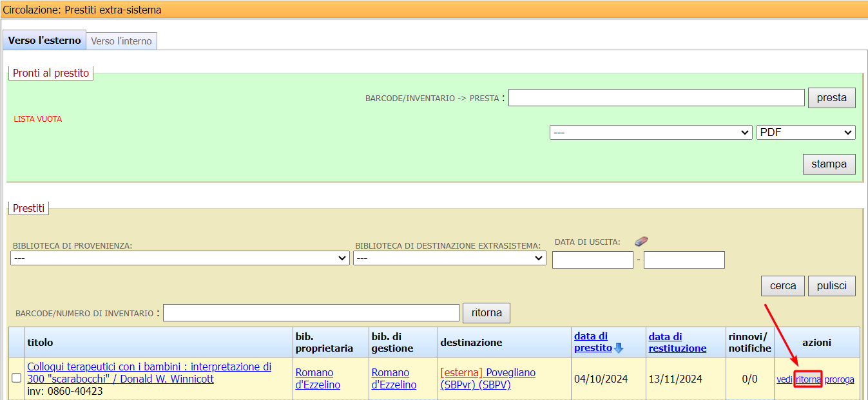
Task: Click the first Data di uscita date field
Action: 592,260
